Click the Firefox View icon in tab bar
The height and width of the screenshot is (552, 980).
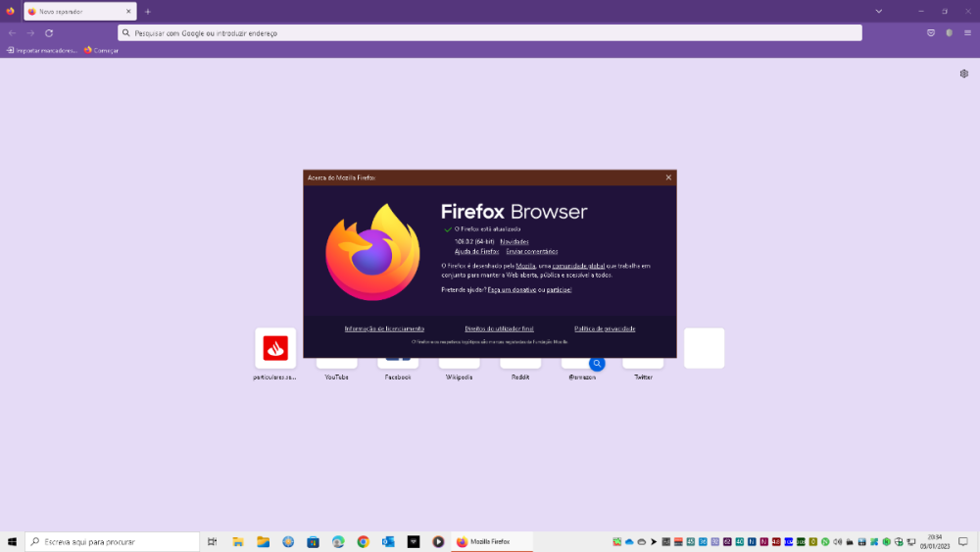coord(10,11)
